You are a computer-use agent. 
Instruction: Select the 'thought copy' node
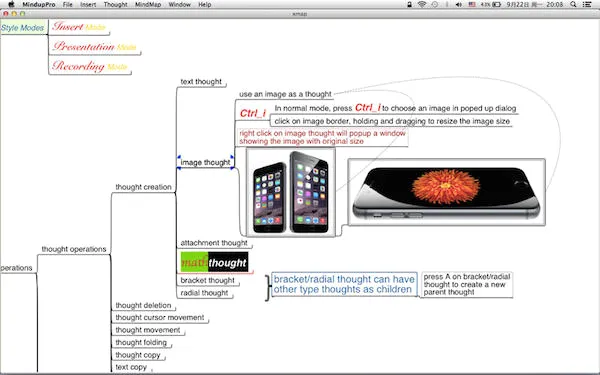coord(138,355)
